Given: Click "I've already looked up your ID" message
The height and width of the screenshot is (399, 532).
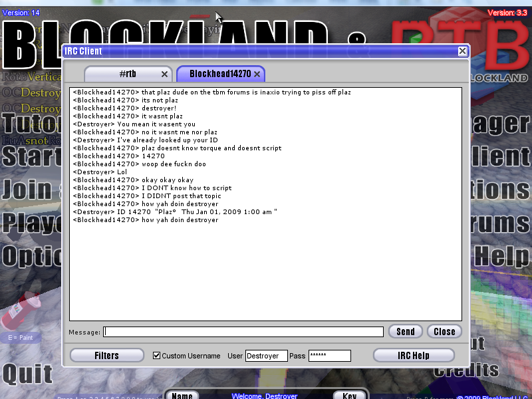Looking at the screenshot, I should click(x=145, y=140).
